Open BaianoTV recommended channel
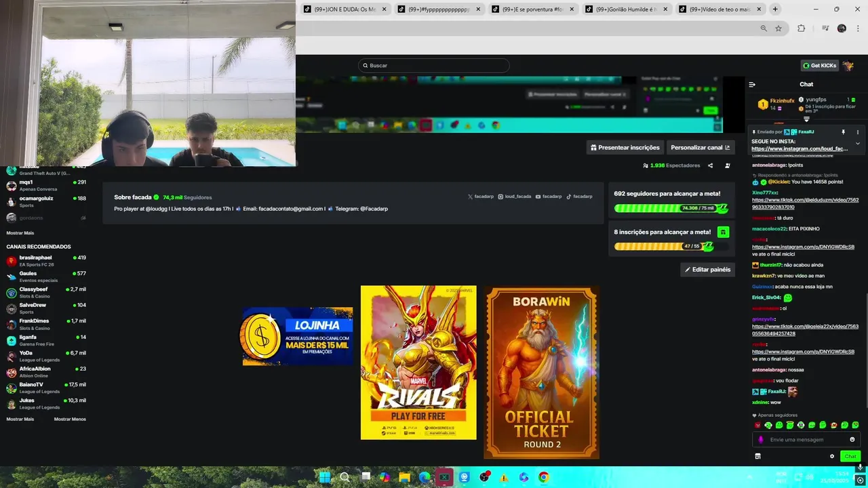This screenshot has width=868, height=488. (46, 388)
